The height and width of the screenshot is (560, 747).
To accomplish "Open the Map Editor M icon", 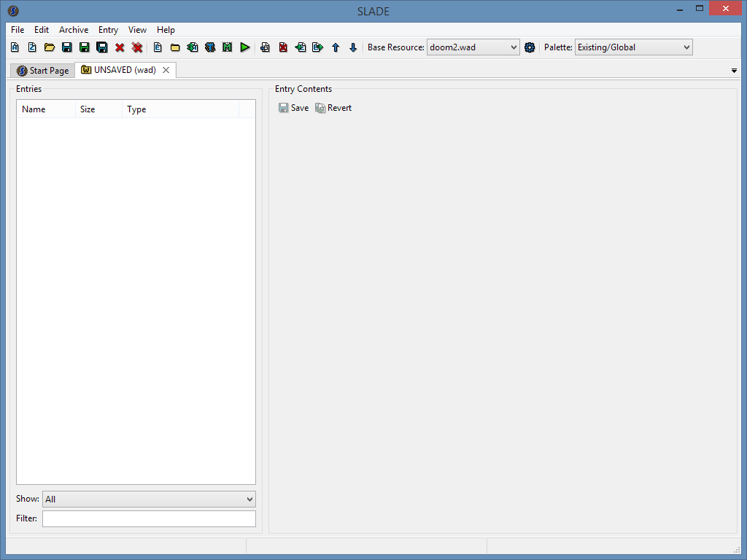I will coord(228,47).
